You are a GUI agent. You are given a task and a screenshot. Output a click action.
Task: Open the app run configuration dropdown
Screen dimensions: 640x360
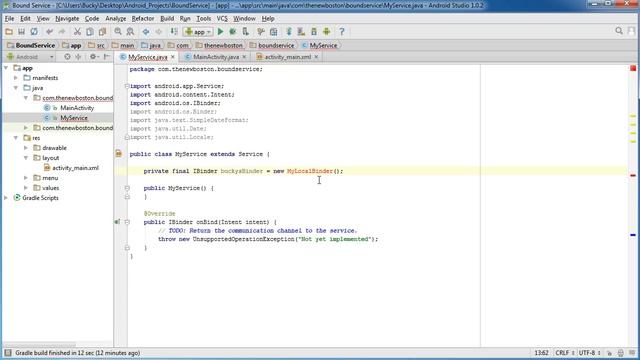coord(198,31)
